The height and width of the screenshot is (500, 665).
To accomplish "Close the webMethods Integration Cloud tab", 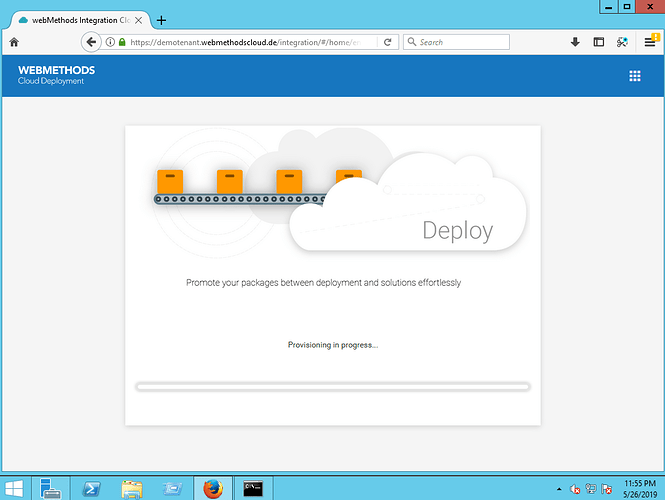I will [x=138, y=20].
